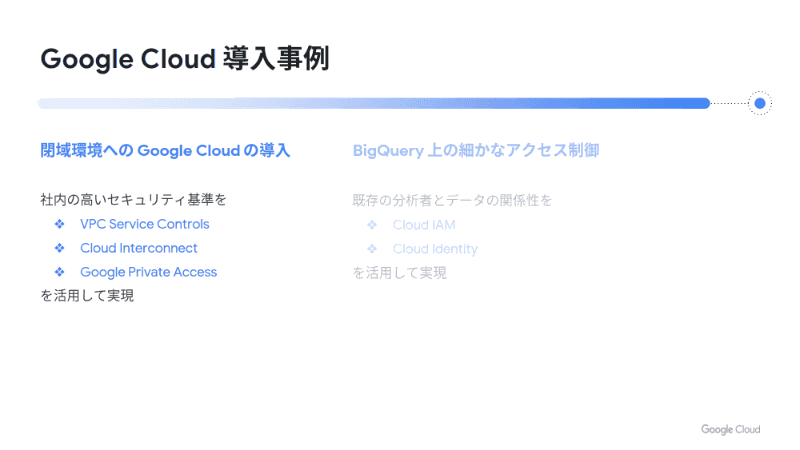This screenshot has width=800, height=450.
Task: Click the dark を活用して実現 text under Google Private Access
Action: click(x=87, y=296)
